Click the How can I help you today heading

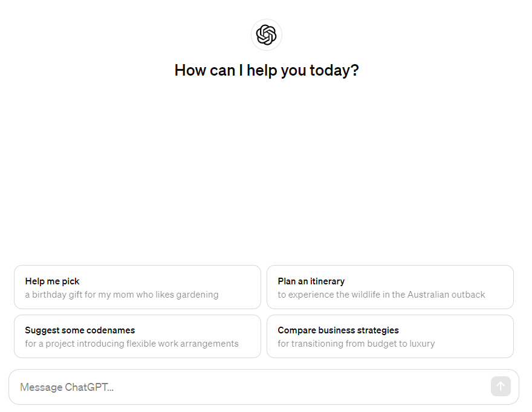pyautogui.click(x=267, y=71)
